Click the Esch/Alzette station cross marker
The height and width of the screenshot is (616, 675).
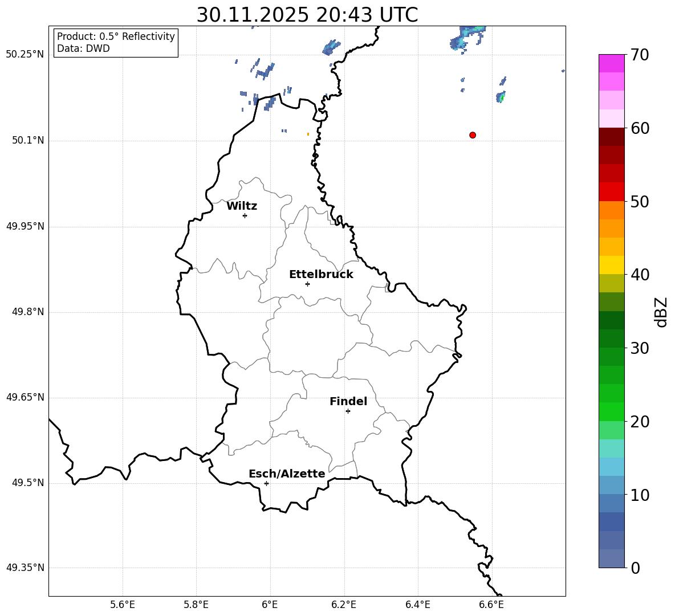266,483
